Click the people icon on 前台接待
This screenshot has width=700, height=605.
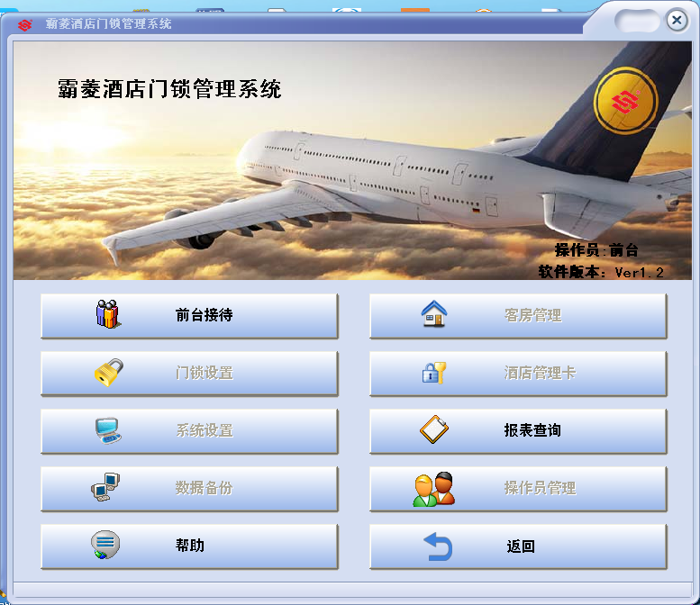[107, 314]
